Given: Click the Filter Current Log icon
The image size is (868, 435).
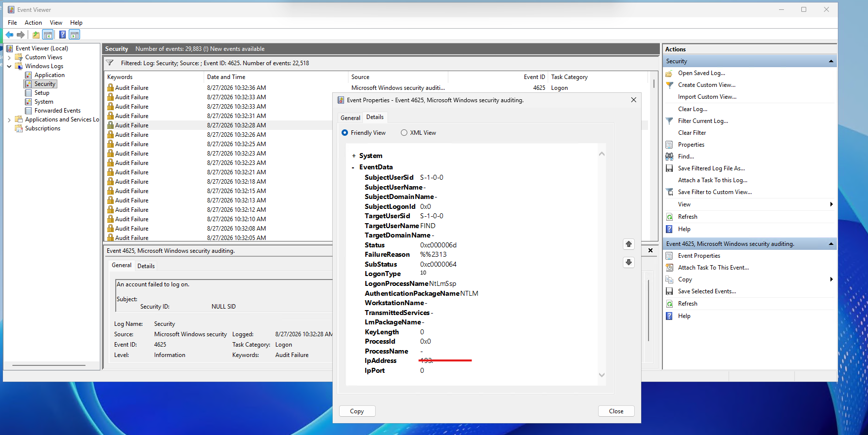Looking at the screenshot, I should [x=669, y=121].
